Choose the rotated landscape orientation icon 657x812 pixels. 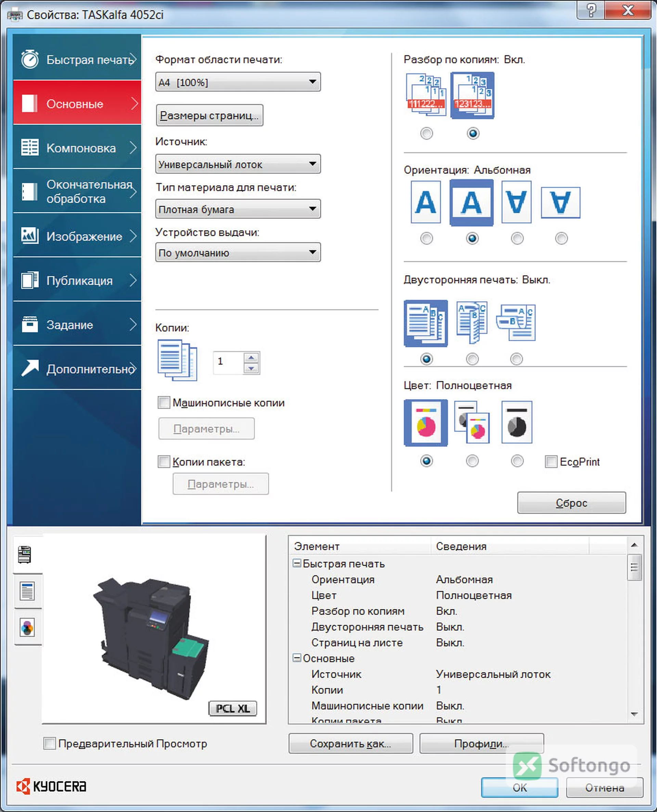tap(561, 203)
